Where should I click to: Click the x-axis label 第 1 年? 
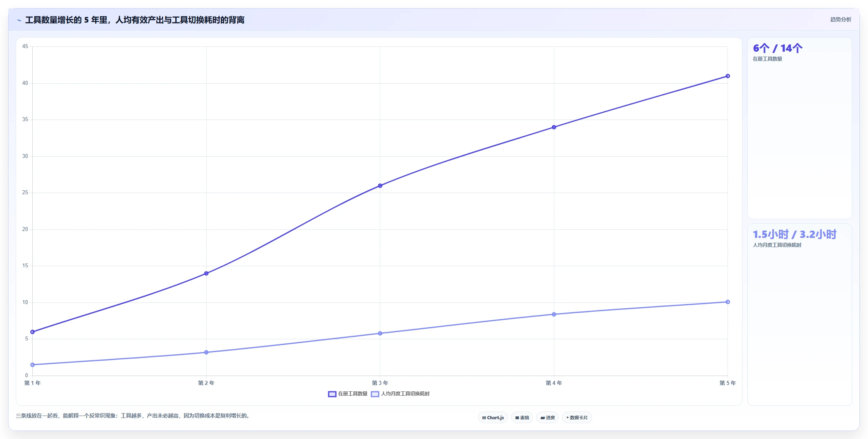[33, 383]
